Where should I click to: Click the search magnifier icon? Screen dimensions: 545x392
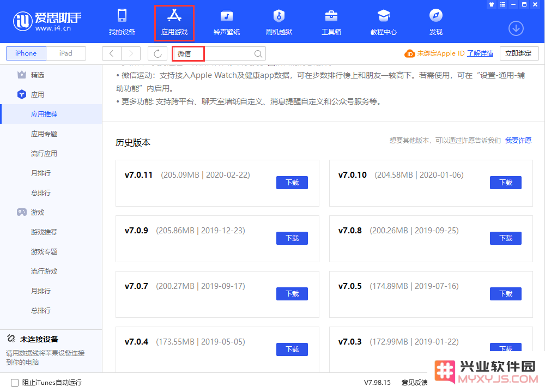(x=258, y=53)
